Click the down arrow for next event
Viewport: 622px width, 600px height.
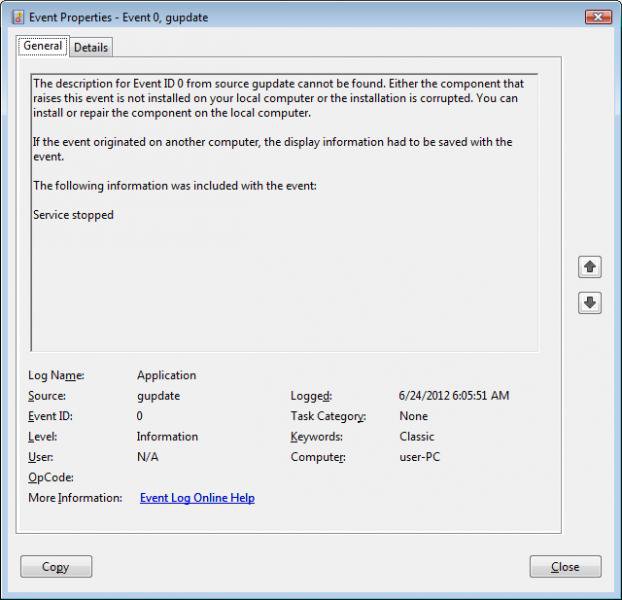(x=589, y=303)
